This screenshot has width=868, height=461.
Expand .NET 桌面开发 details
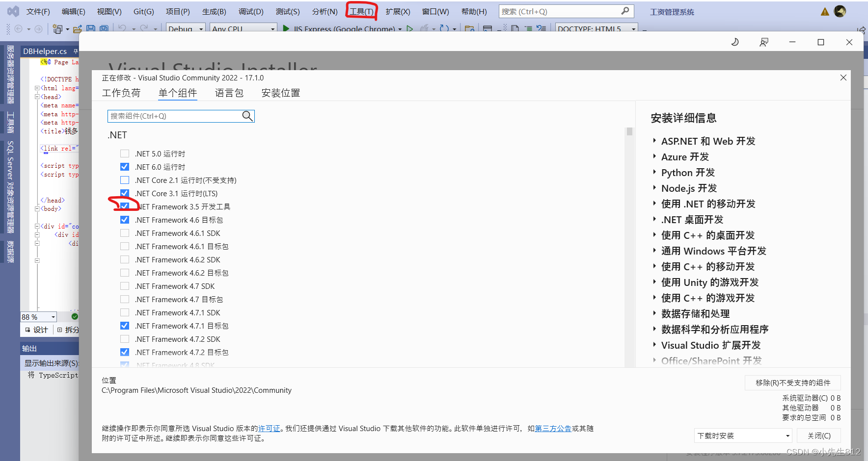click(x=654, y=219)
